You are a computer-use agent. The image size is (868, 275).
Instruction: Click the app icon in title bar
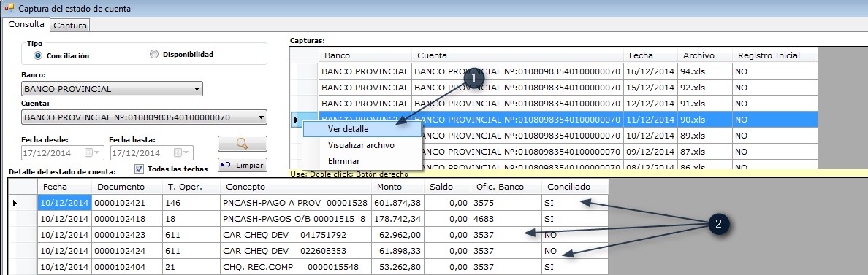(x=9, y=8)
